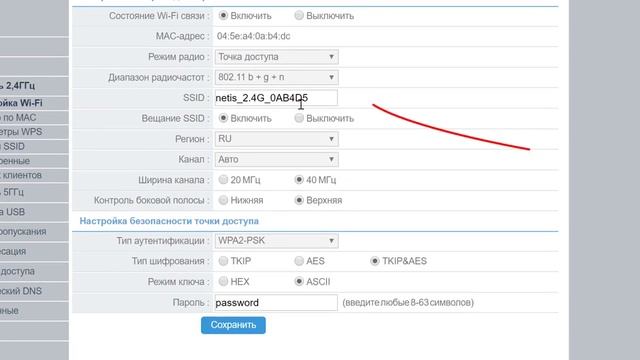Screen dimensions: 640x360
Task: Click the Пароль password field
Action: [x=276, y=302]
